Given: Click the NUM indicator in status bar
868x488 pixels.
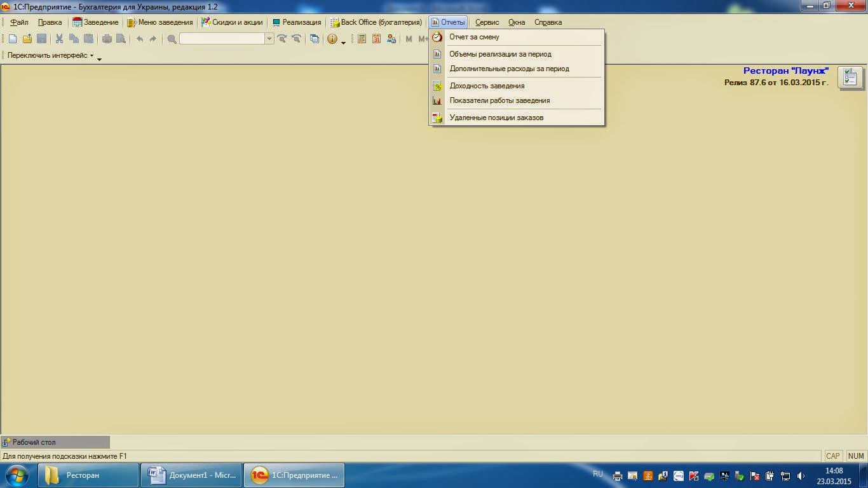Looking at the screenshot, I should (x=856, y=456).
